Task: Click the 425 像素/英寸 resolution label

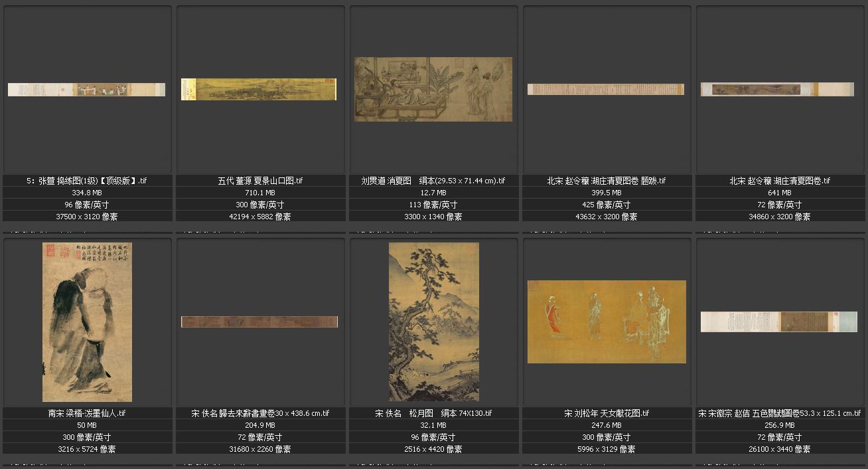Action: coord(607,205)
